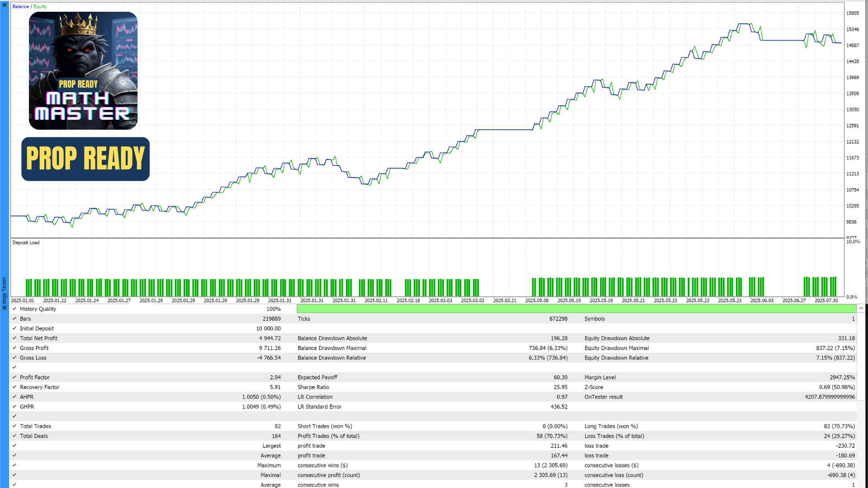This screenshot has width=868, height=488.
Task: Click the PROP READY yellow banner
Action: (x=85, y=159)
